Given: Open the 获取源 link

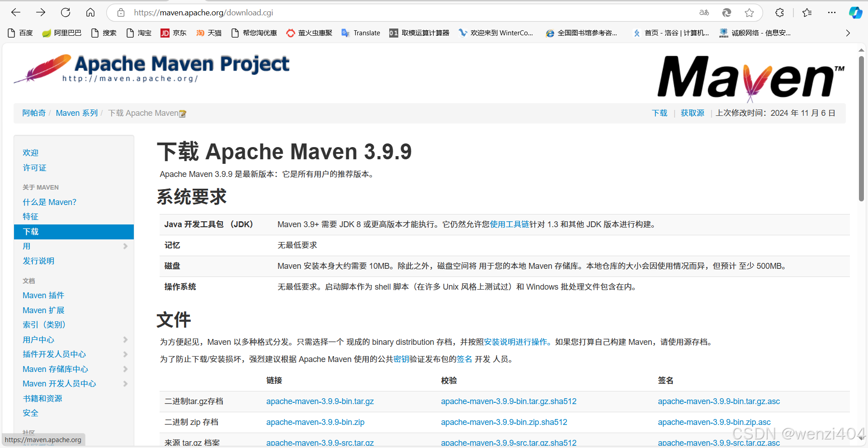Looking at the screenshot, I should tap(692, 113).
